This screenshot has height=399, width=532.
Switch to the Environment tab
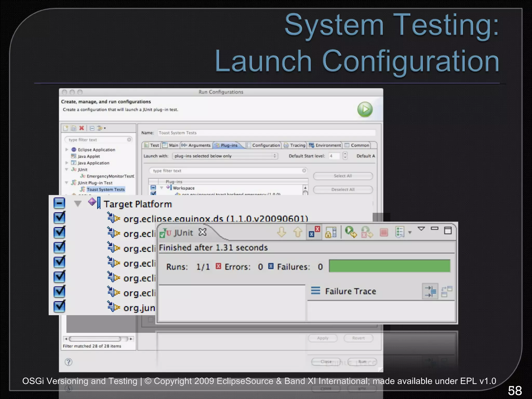325,145
